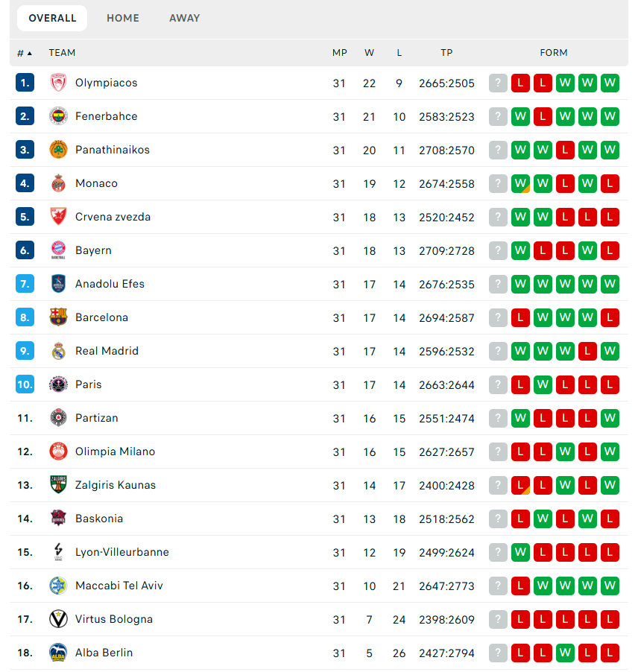Image resolution: width=638 pixels, height=672 pixels.
Task: Open the Anadolu Efes team link
Action: coord(110,284)
